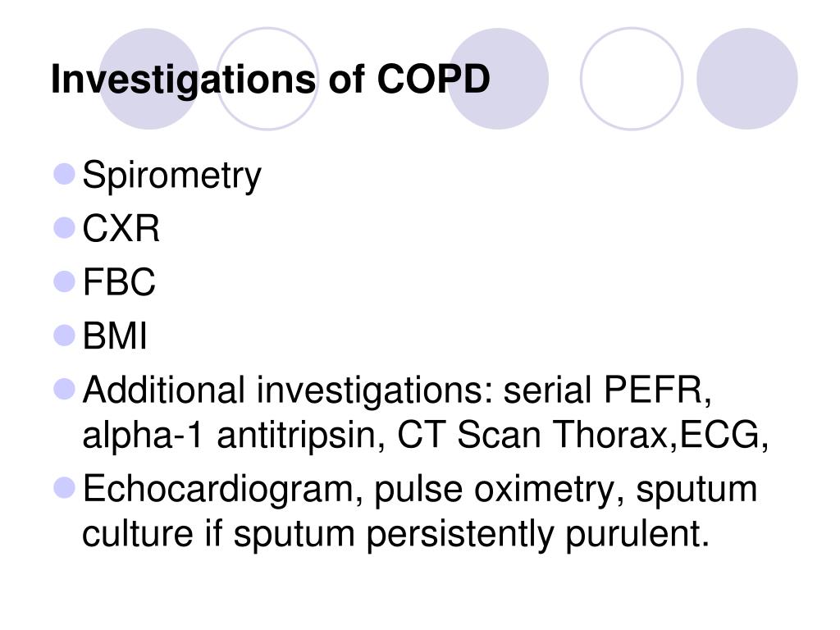Click the bullet marker beside CXR

point(64,228)
